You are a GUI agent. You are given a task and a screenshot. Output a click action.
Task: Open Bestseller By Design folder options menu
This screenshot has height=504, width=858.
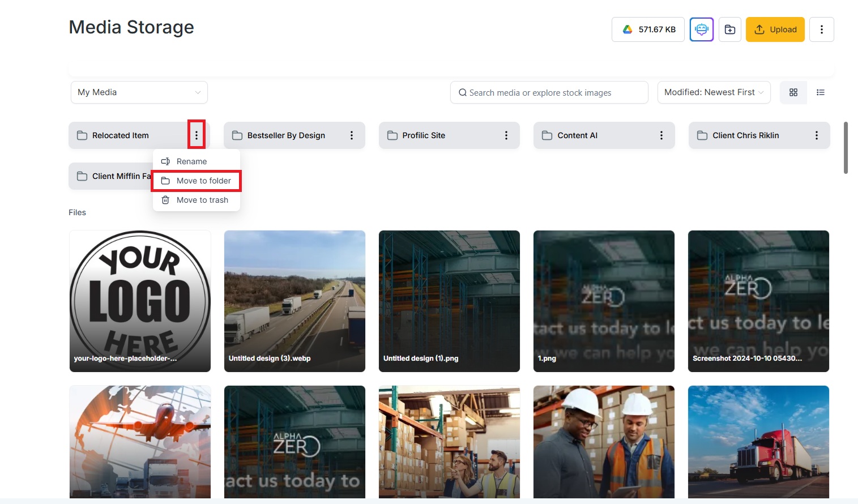pos(351,135)
